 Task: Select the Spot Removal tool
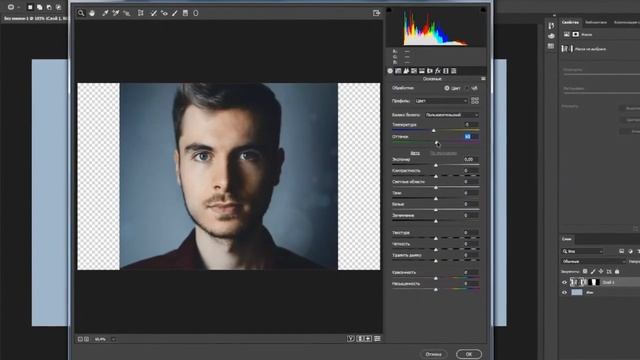coord(153,13)
